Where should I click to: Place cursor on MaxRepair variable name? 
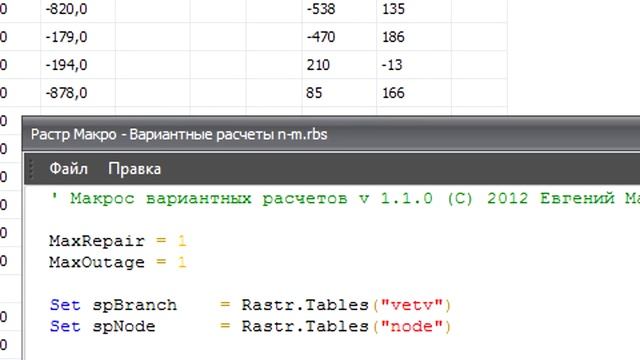97,241
